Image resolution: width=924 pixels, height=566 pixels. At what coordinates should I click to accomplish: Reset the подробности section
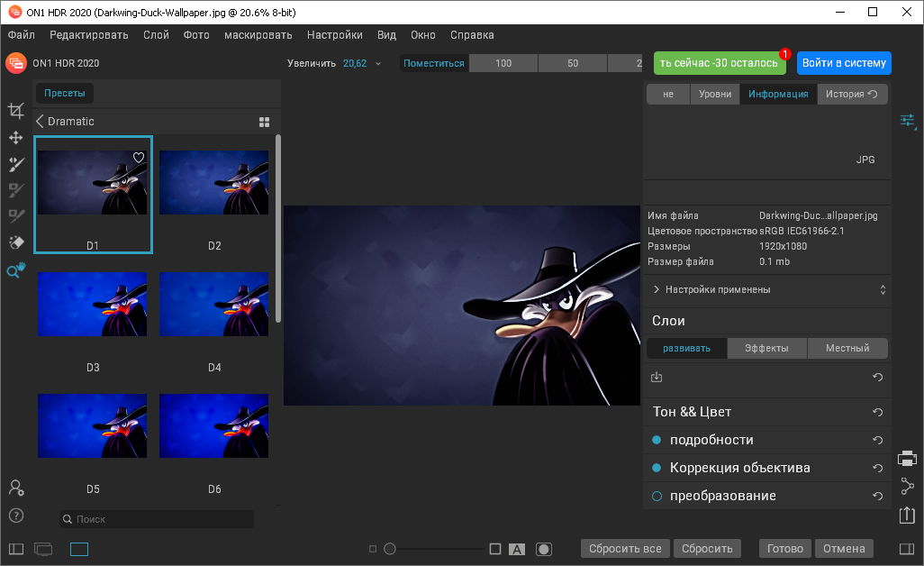[x=877, y=441]
